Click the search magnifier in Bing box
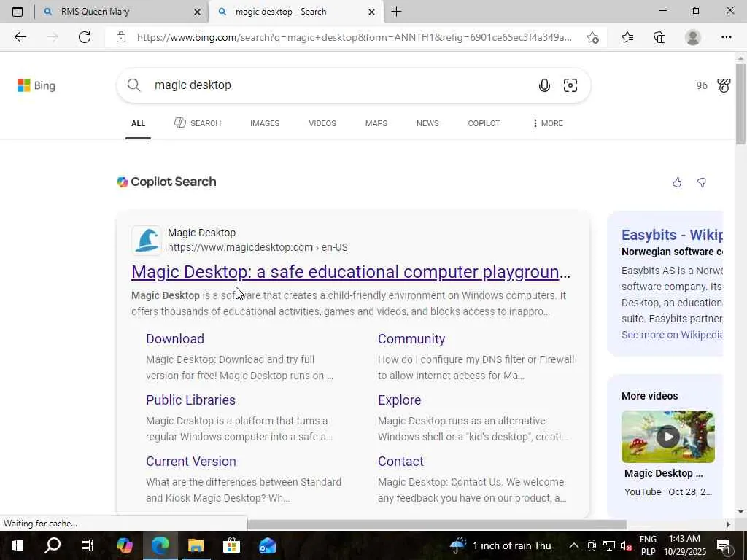The image size is (747, 560). [x=134, y=85]
